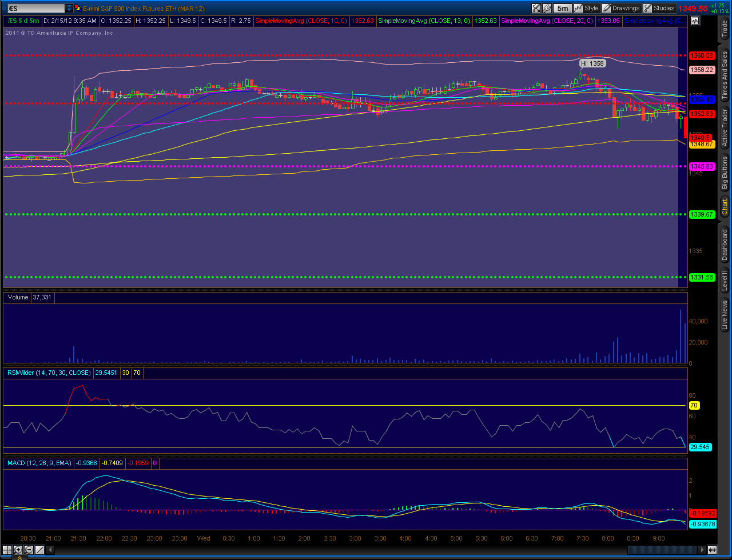Open chart settings wrench icon
732x560 pixels.
coord(547,8)
